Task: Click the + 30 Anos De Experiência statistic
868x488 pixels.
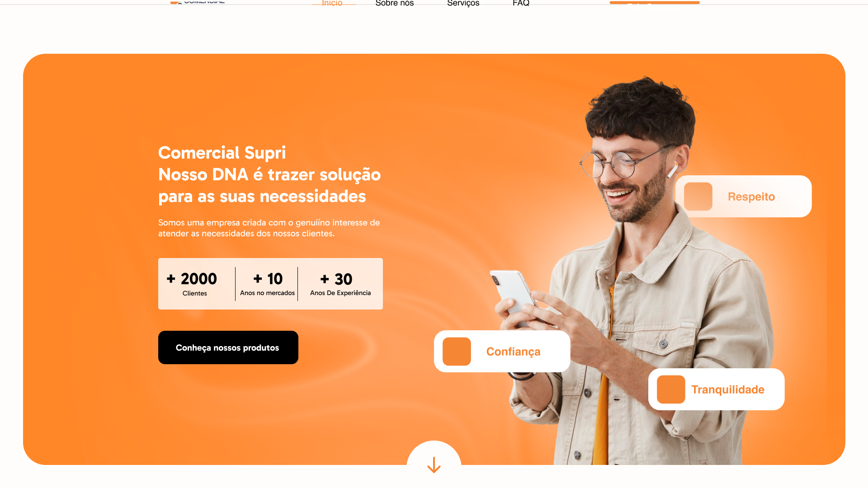Action: tap(340, 284)
